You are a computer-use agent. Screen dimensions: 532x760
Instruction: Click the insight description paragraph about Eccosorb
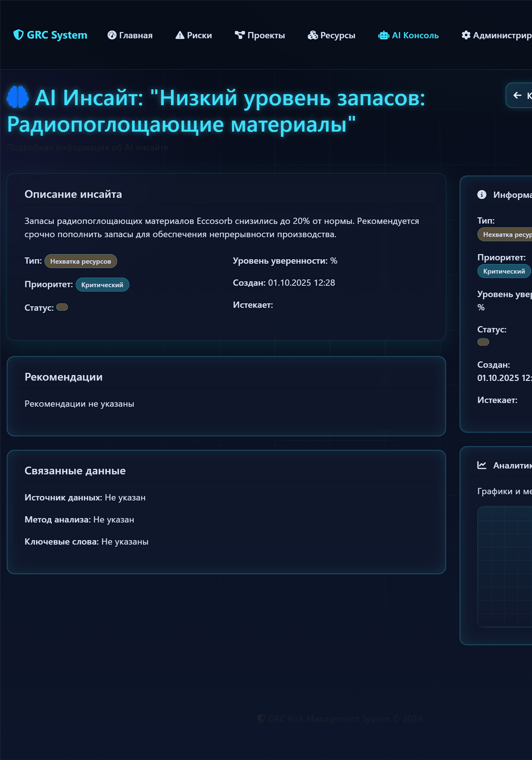pyautogui.click(x=222, y=227)
